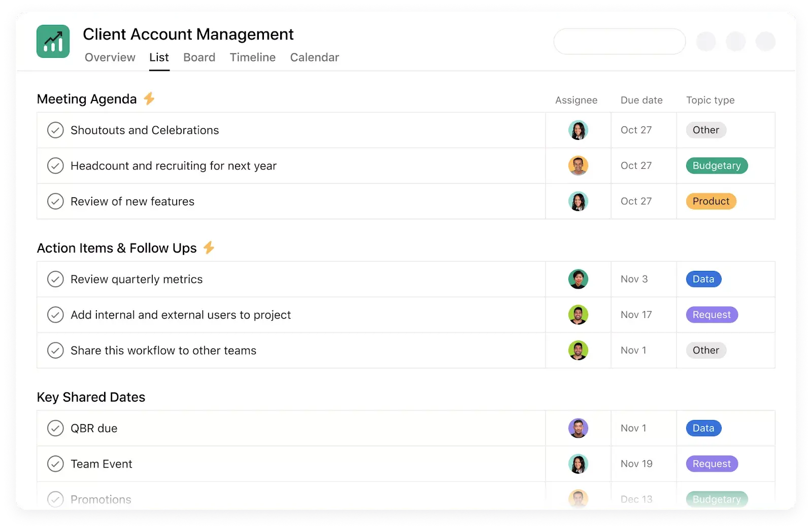
Task: Click assignee avatar for Share this workflow task
Action: tap(578, 350)
